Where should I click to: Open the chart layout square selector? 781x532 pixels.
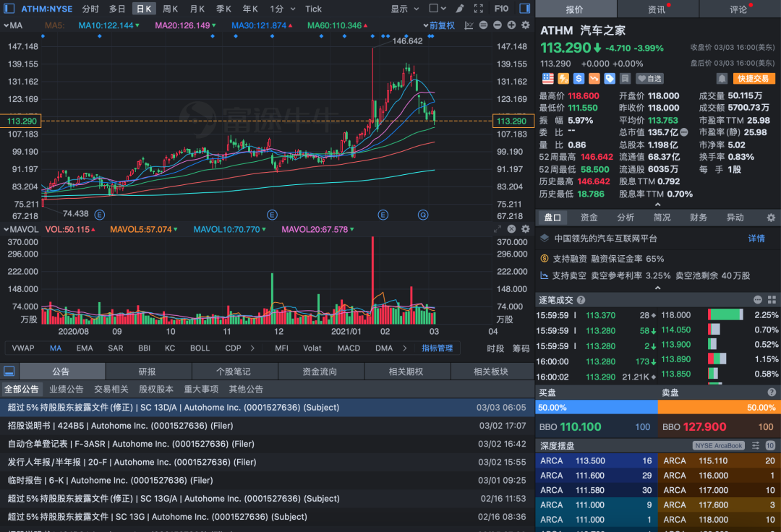pyautogui.click(x=438, y=9)
